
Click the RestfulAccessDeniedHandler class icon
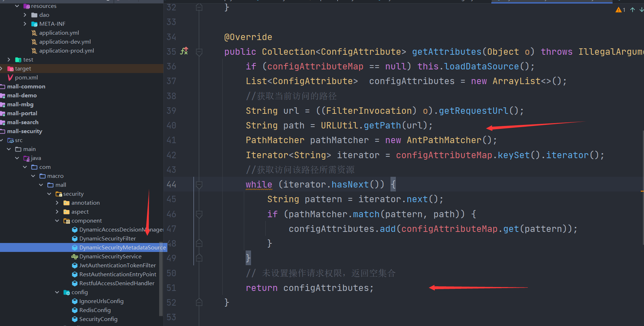[x=75, y=283]
